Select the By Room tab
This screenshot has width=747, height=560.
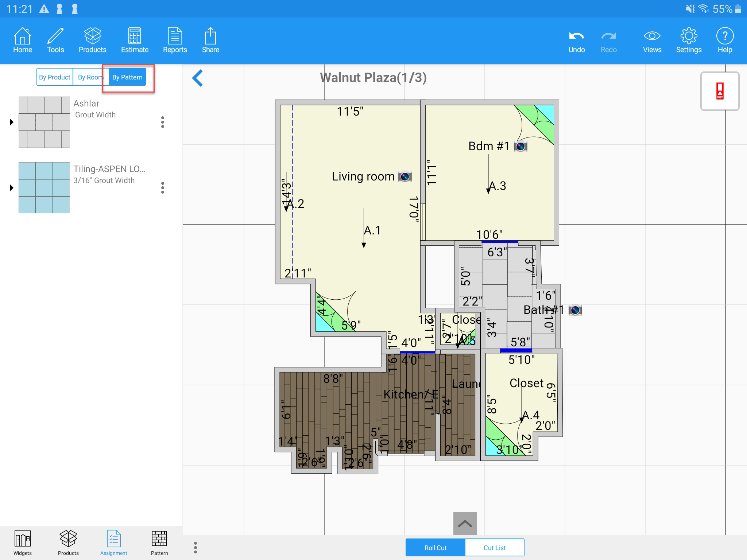pos(90,77)
